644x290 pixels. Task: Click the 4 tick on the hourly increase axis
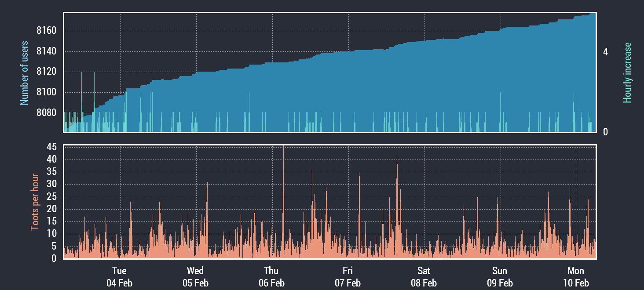(x=605, y=52)
